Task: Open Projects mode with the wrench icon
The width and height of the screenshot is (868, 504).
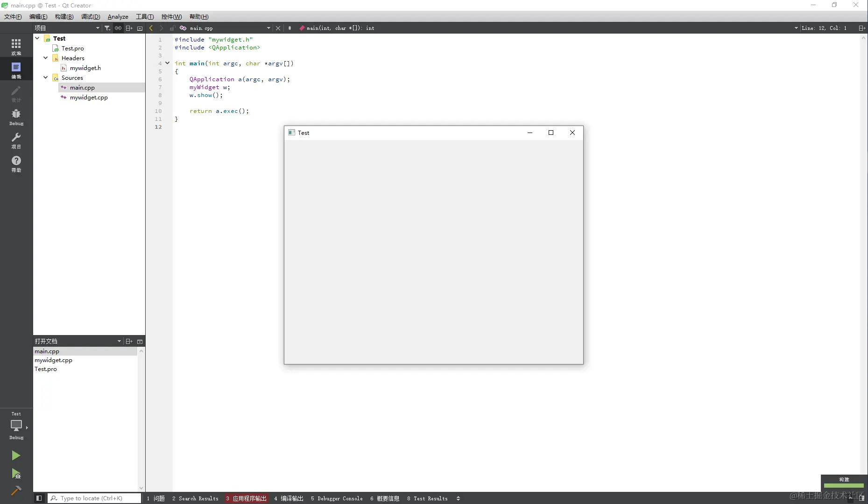Action: click(16, 140)
